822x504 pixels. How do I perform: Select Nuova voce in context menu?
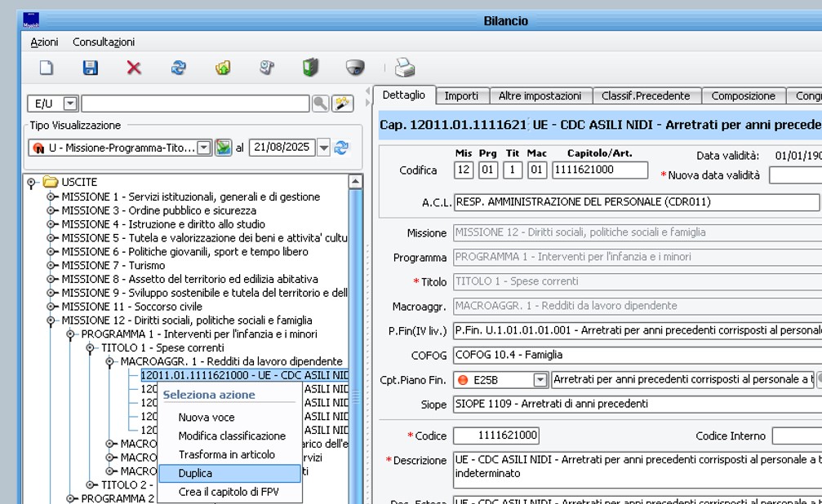(x=207, y=418)
